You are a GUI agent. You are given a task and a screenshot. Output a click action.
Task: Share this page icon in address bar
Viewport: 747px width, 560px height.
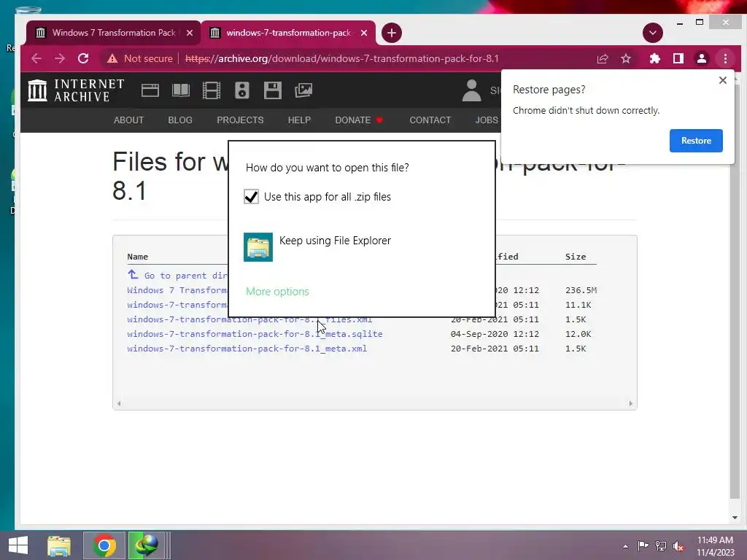click(603, 58)
